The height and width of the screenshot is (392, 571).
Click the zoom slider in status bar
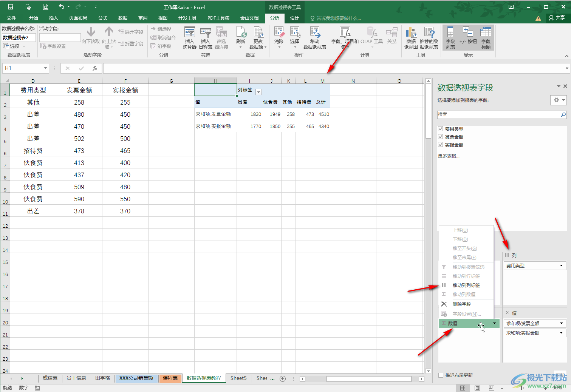521,388
